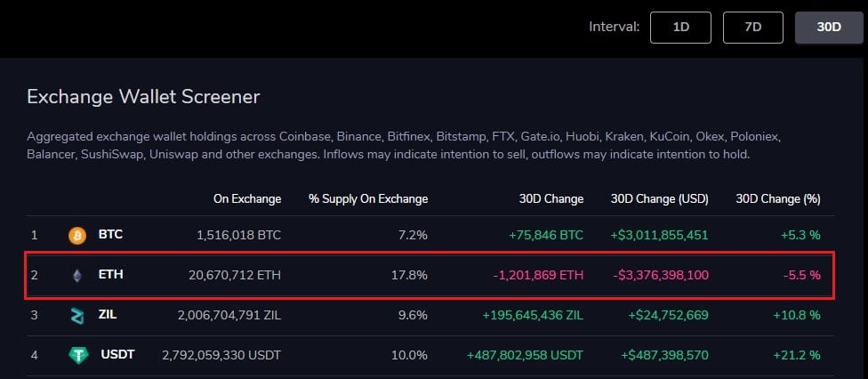Screen dimensions: 868x379
Task: Select the 1D interval button
Action: pyautogui.click(x=681, y=27)
